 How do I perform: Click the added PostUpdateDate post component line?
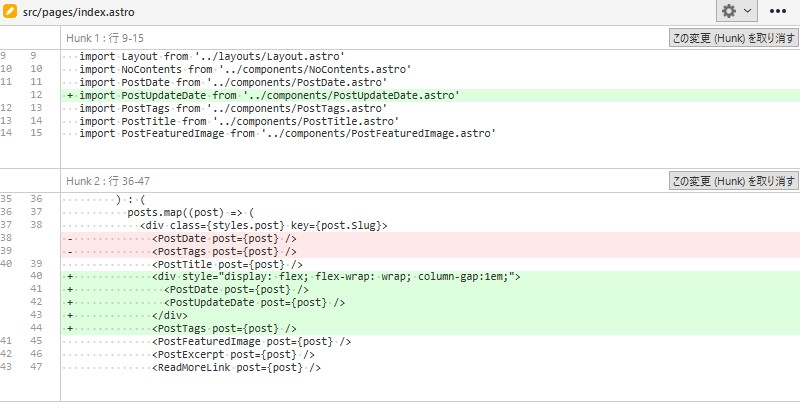coord(255,302)
